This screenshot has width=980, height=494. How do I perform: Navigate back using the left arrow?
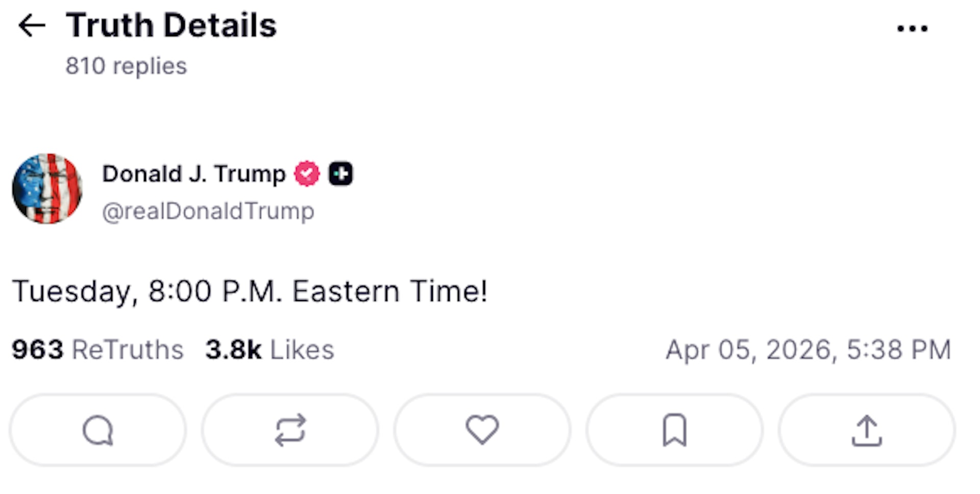pos(32,24)
